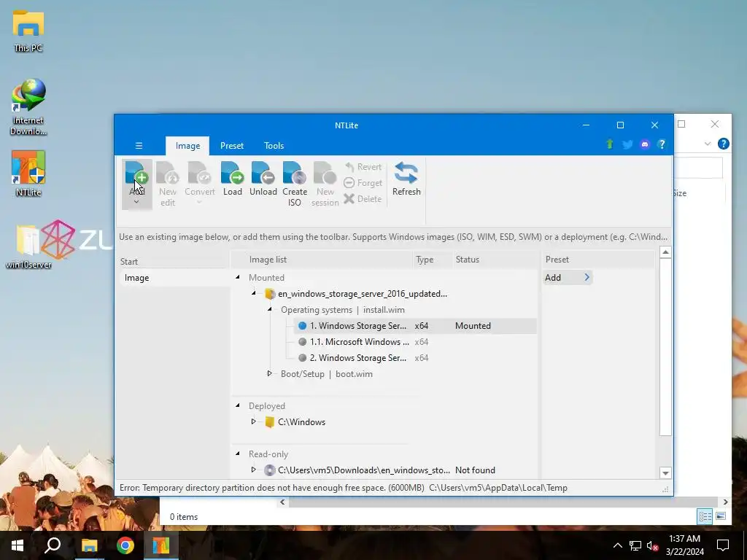Select the 1. Windows Storage Ser... mounted entry
The width and height of the screenshot is (747, 560).
[x=415, y=326]
